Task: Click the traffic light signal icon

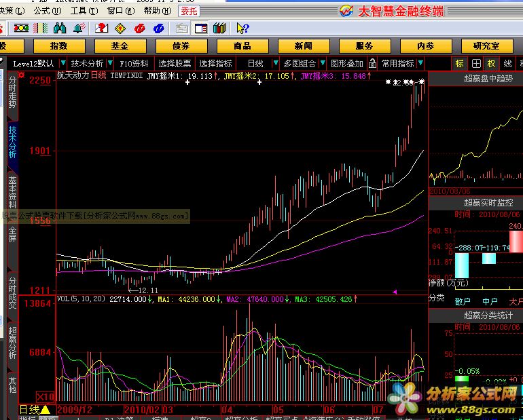Action: tap(21, 28)
